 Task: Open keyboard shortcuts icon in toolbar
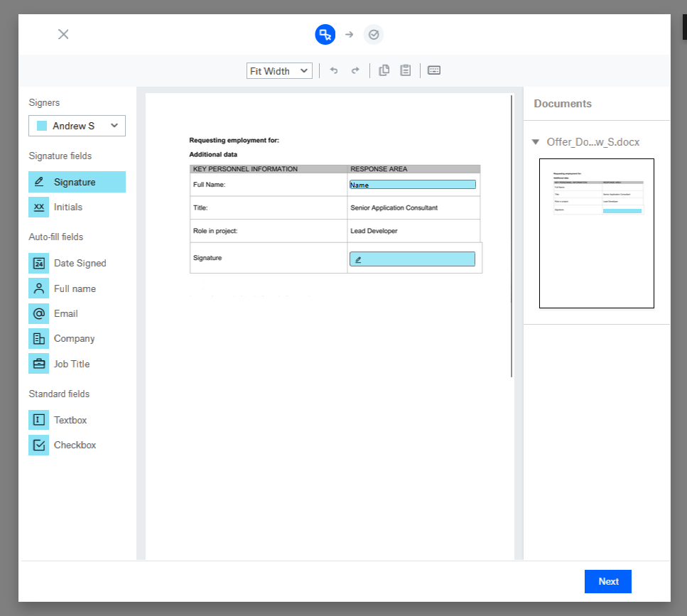(x=434, y=70)
